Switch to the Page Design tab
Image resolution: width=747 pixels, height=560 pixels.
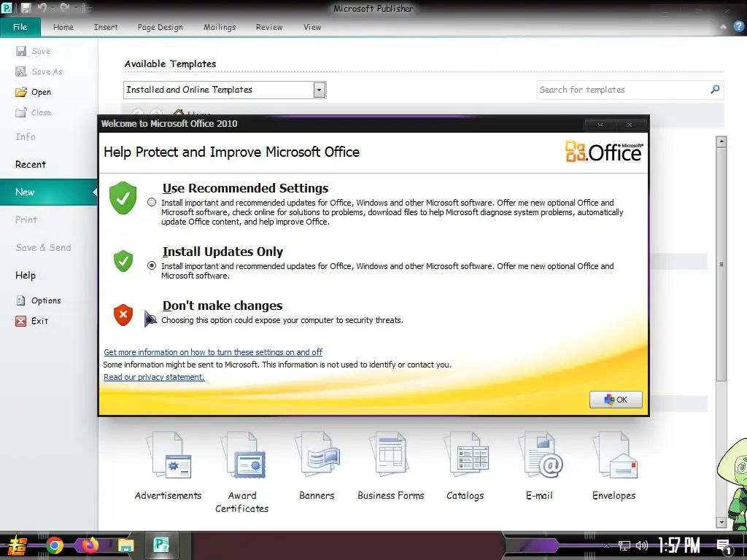(x=160, y=27)
